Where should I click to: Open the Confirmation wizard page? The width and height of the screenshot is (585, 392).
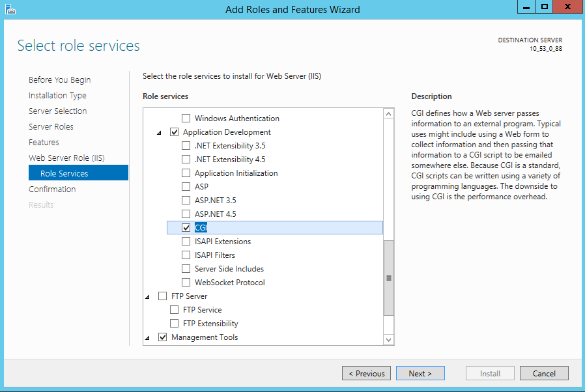tap(52, 189)
